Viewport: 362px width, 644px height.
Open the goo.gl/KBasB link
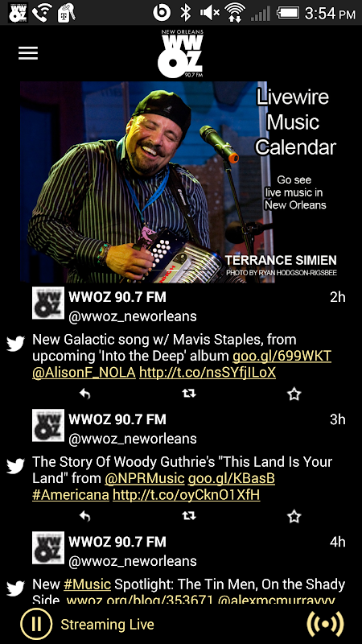click(x=232, y=478)
